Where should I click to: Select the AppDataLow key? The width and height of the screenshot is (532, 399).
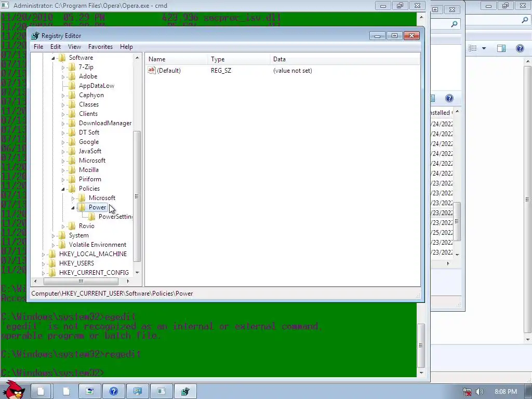(97, 86)
